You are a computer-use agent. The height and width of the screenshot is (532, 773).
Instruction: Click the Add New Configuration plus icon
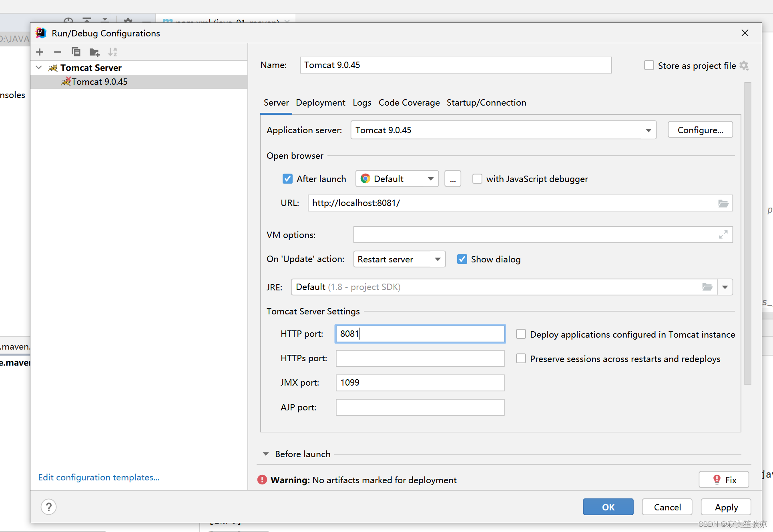pos(40,52)
